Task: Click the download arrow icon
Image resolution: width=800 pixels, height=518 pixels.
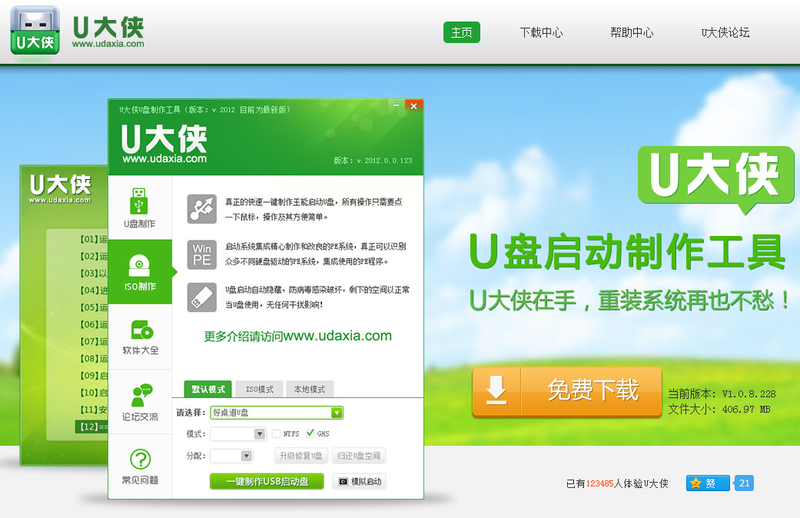Action: 496,391
